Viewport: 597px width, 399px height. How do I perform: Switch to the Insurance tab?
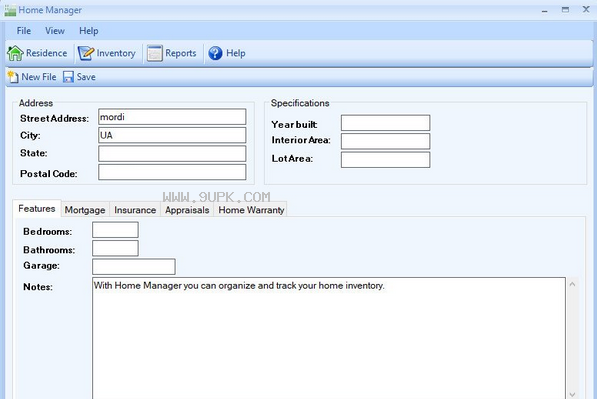pyautogui.click(x=135, y=210)
